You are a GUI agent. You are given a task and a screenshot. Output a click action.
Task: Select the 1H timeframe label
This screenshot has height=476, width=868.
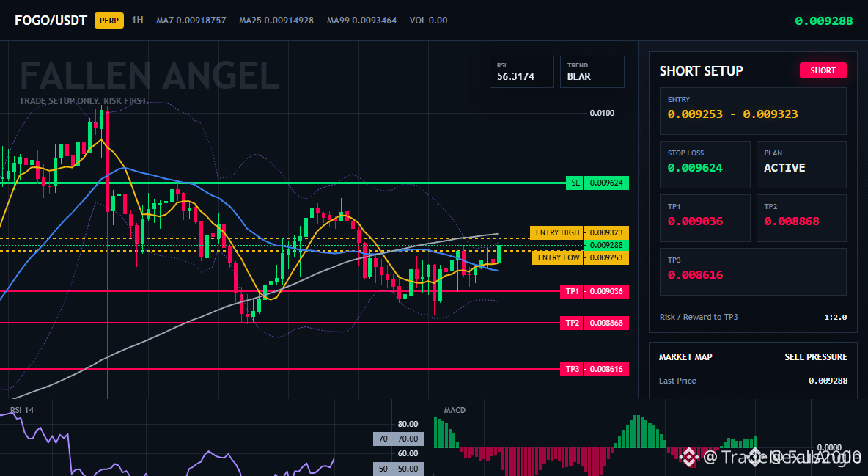[137, 21]
